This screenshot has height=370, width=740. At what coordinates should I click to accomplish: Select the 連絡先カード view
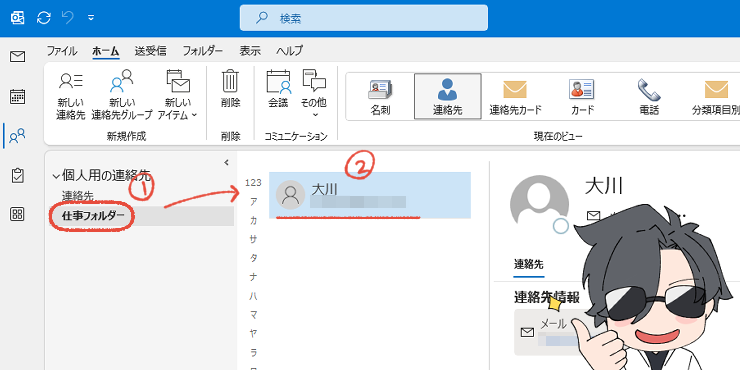click(515, 96)
